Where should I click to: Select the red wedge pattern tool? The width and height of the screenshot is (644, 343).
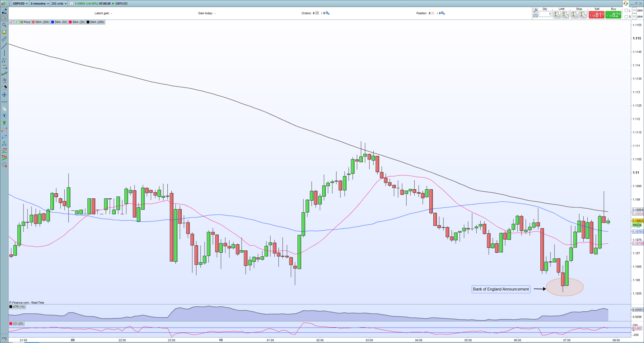pos(4,158)
